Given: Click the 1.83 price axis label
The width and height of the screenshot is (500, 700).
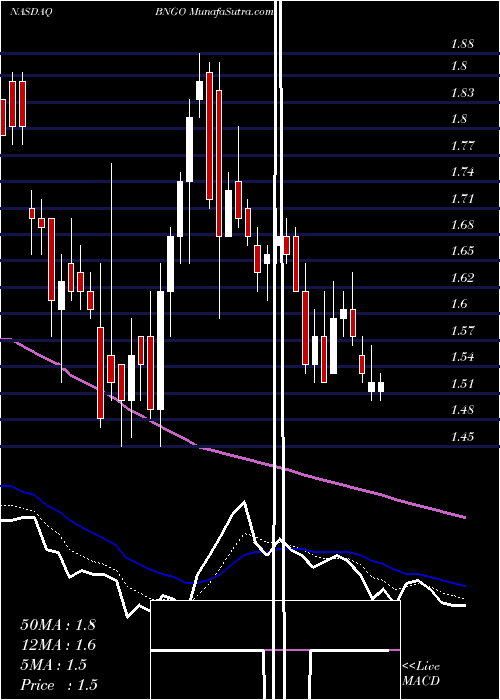Looking at the screenshot, I should tap(462, 92).
